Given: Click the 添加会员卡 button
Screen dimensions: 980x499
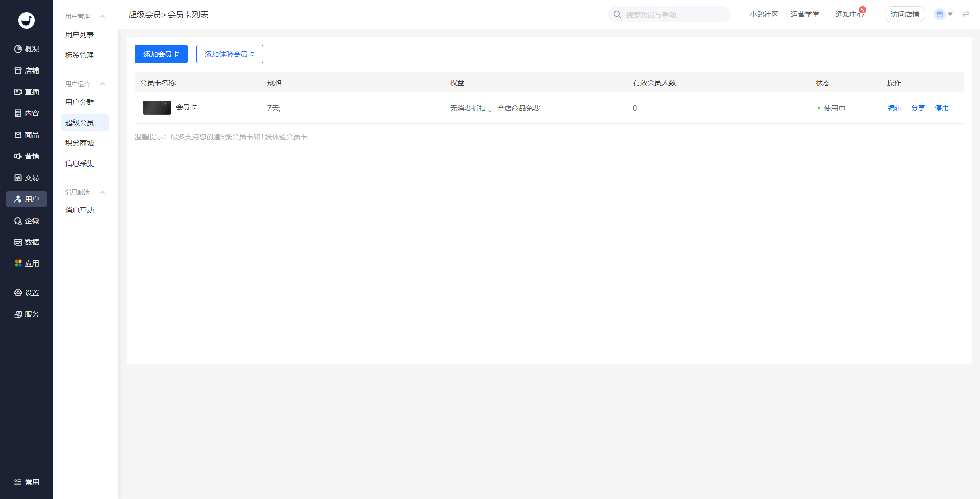Looking at the screenshot, I should [161, 54].
